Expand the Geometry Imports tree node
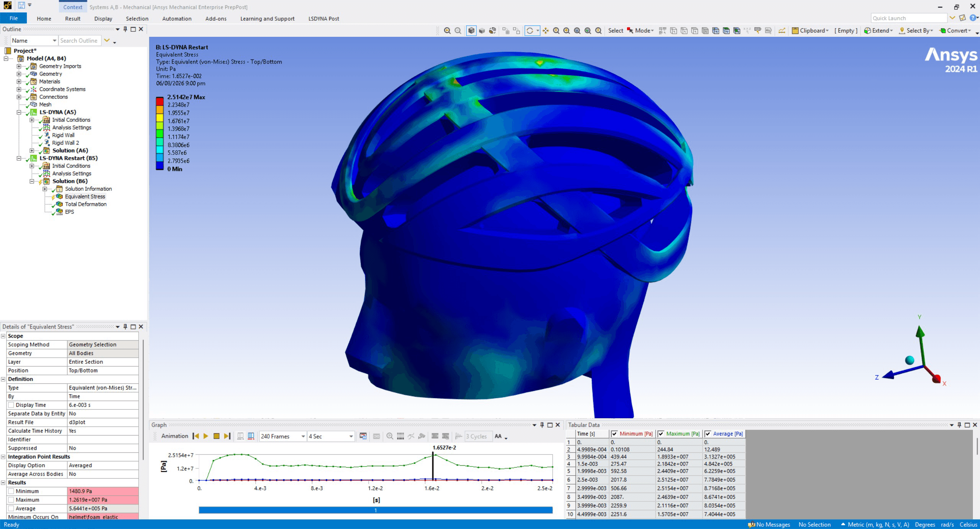Image resolution: width=980 pixels, height=529 pixels. coord(19,66)
